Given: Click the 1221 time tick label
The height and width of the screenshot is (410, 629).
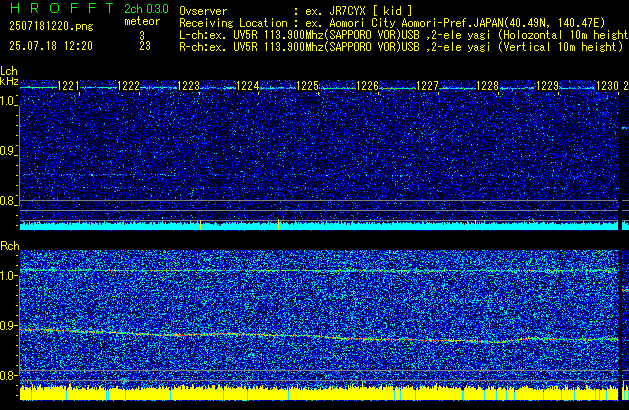Looking at the screenshot, I should pos(68,86).
